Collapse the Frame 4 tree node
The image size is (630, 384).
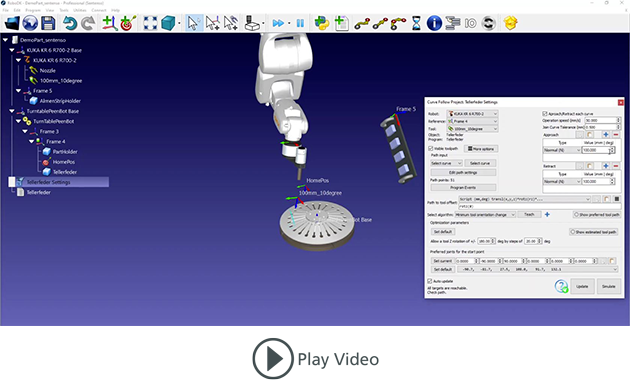coord(31,141)
